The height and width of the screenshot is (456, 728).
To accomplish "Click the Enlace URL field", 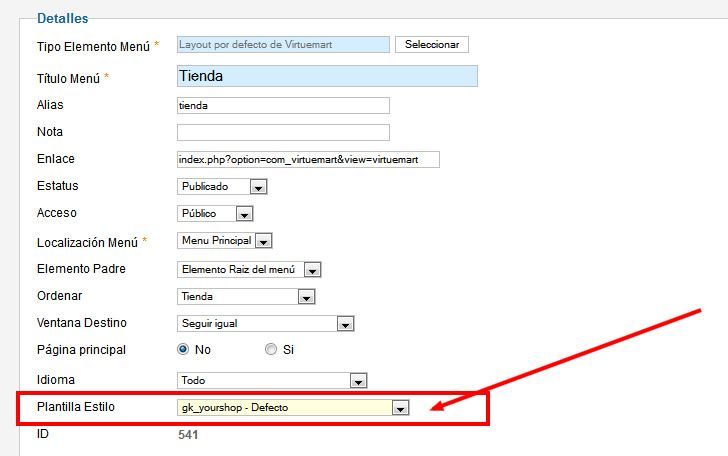I will (x=308, y=159).
